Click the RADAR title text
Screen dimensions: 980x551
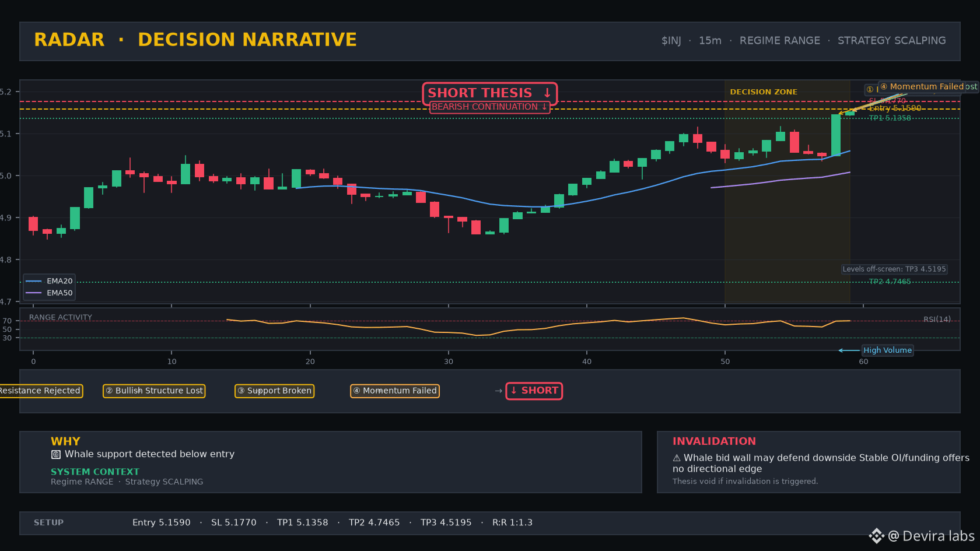tap(69, 40)
